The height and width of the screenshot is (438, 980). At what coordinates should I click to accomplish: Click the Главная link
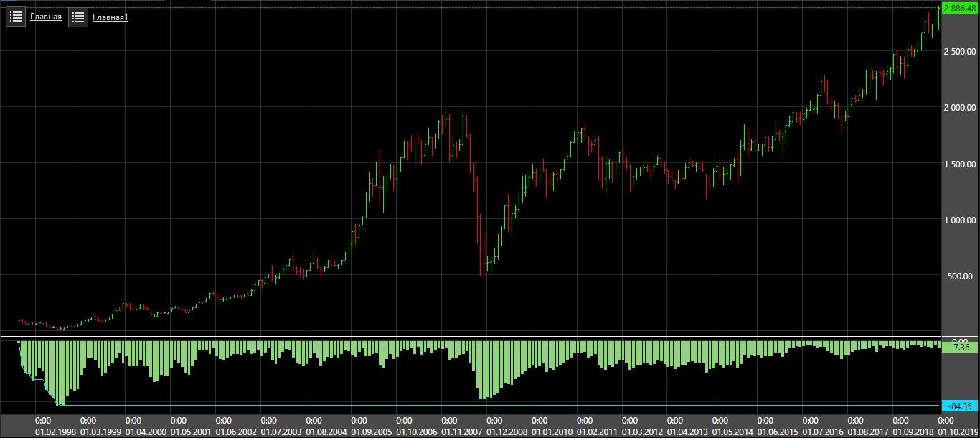[x=46, y=17]
